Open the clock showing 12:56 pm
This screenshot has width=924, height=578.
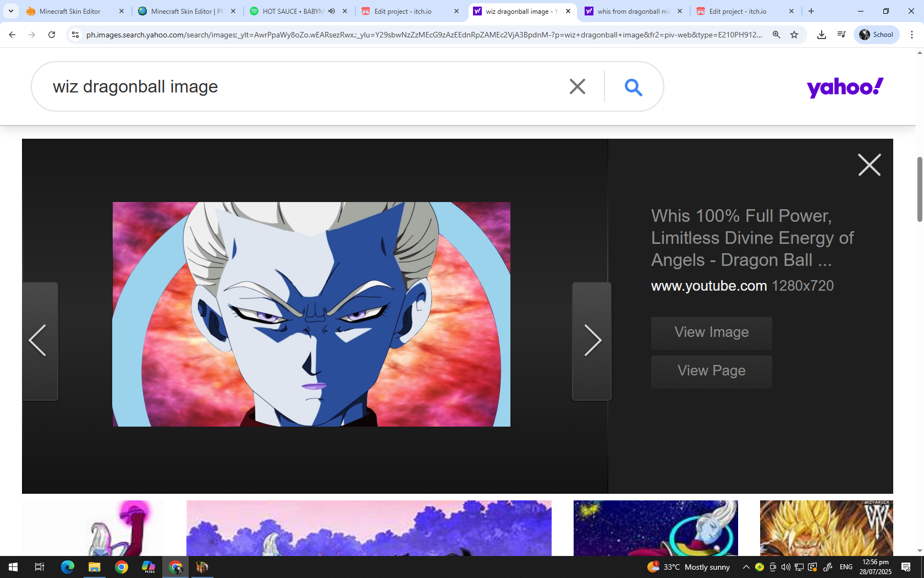(x=876, y=567)
